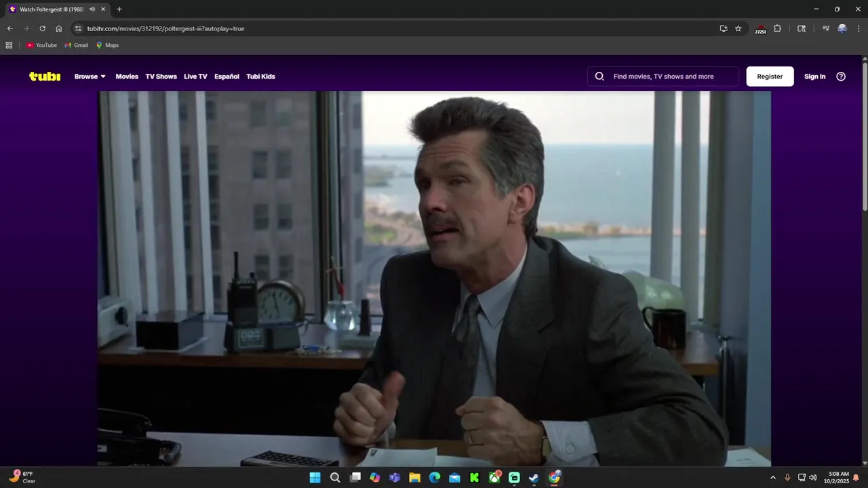Click the page vertical scrollbar
This screenshot has width=868, height=488.
coord(865,136)
